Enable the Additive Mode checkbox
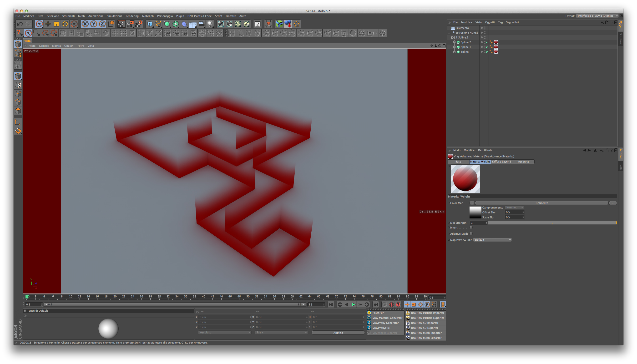 [x=471, y=234]
